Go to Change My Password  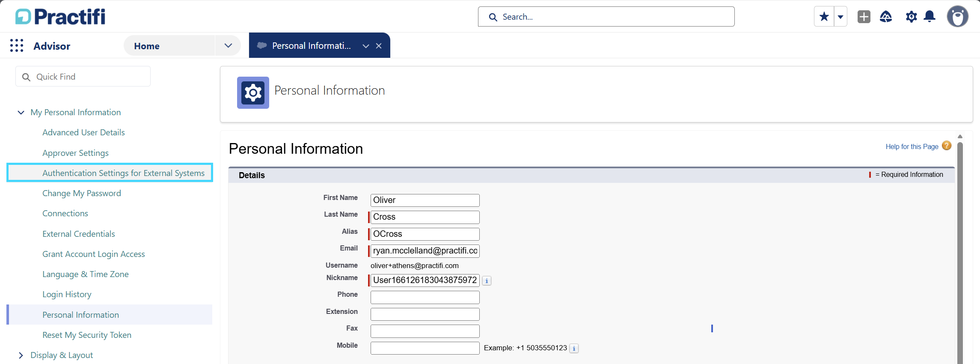click(81, 194)
